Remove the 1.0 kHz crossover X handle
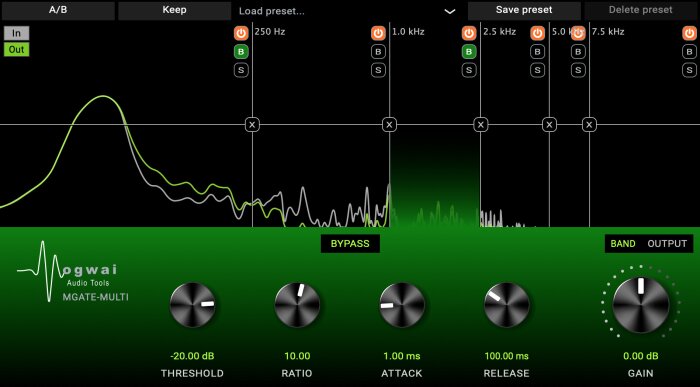Screen dimensions: 700x387 tap(389, 125)
